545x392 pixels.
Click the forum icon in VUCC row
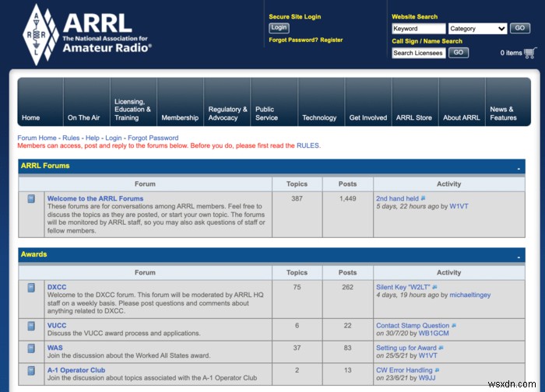[x=31, y=326]
